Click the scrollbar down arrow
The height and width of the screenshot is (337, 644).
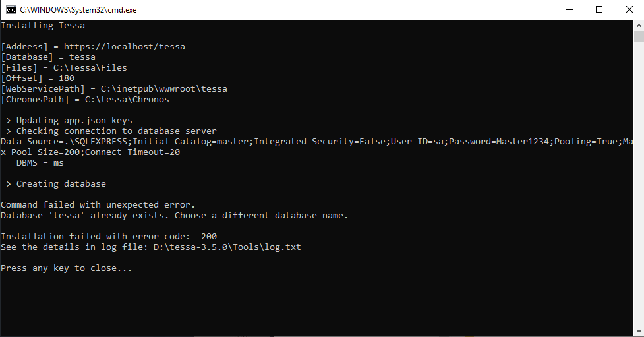pyautogui.click(x=639, y=331)
